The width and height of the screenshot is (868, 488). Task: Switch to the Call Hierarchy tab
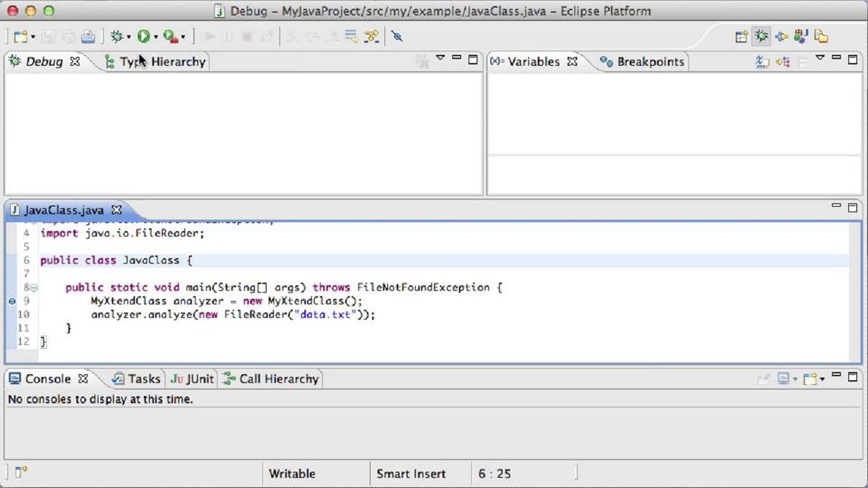click(x=271, y=379)
